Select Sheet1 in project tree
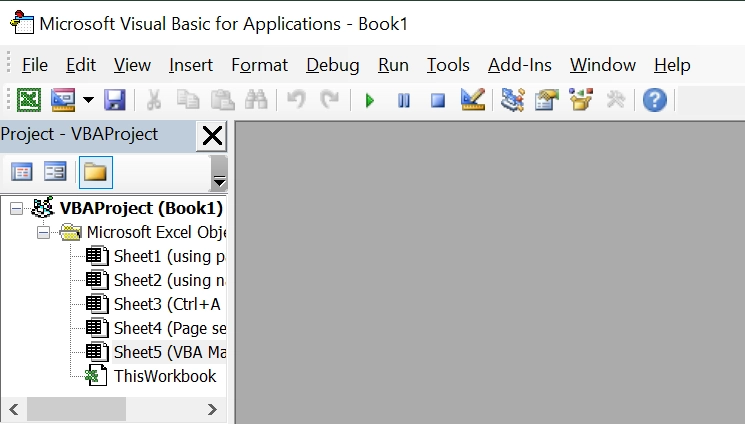The width and height of the screenshot is (745, 424). pos(169,256)
